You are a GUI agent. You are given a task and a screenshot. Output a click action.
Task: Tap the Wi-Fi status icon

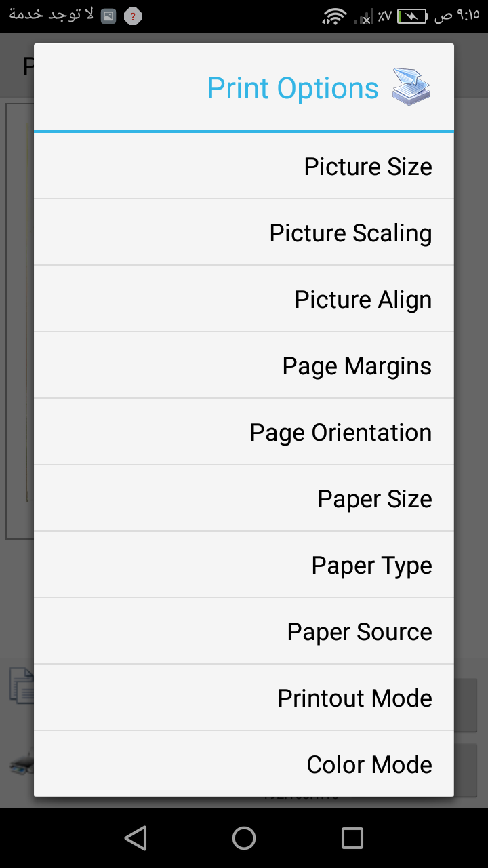pyautogui.click(x=334, y=16)
